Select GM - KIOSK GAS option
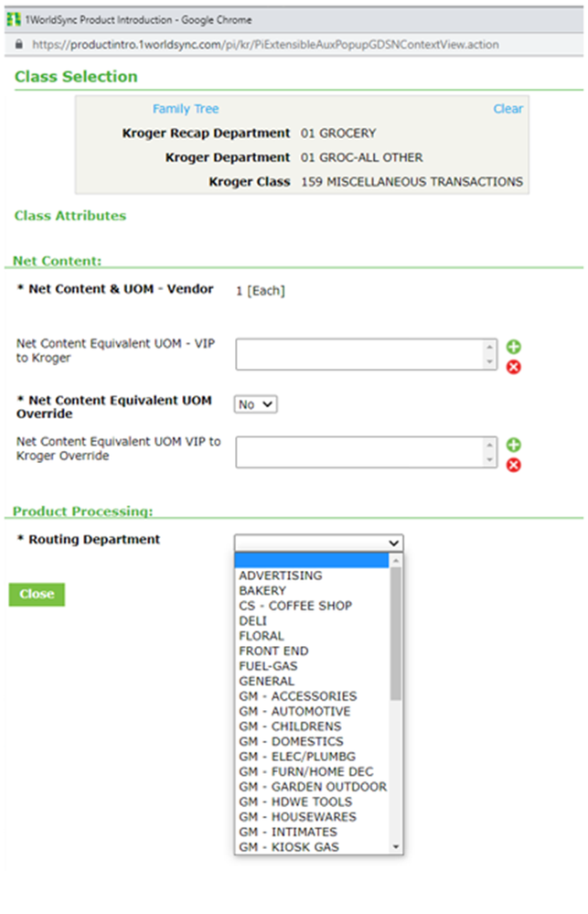 click(x=312, y=847)
